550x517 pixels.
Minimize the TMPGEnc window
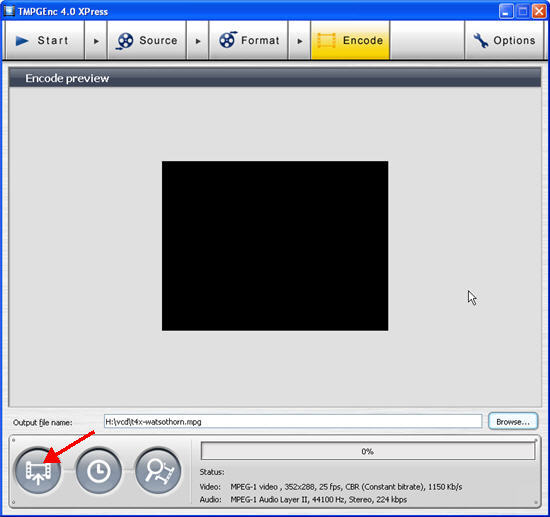pyautogui.click(x=506, y=12)
